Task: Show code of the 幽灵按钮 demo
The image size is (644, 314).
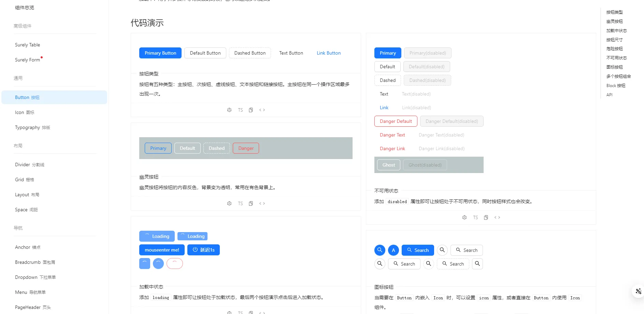Action: (262, 203)
